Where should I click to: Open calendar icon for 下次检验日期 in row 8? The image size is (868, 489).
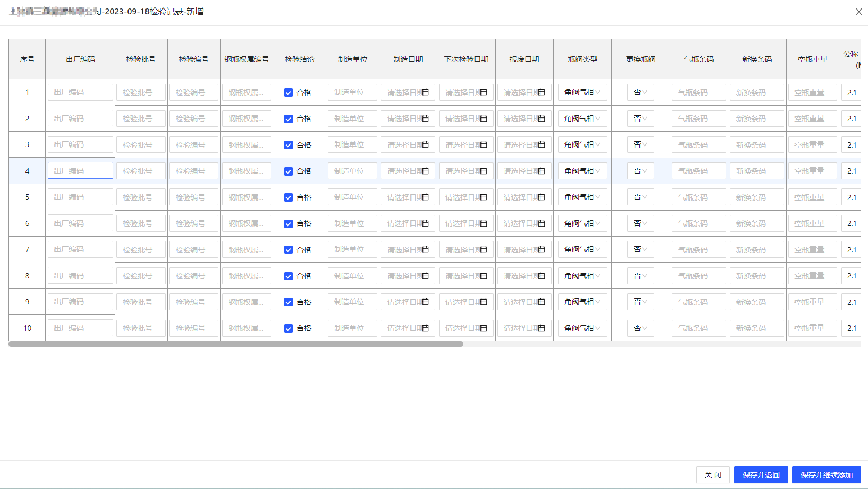pos(483,276)
